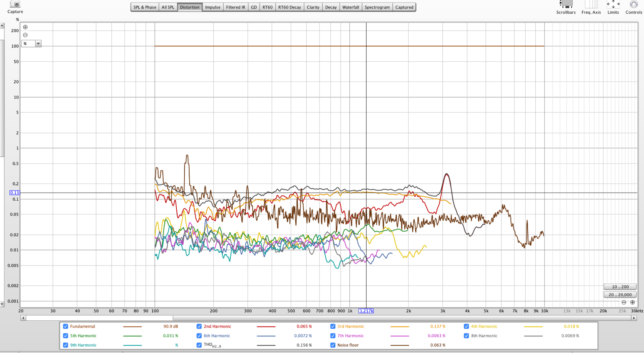The image size is (644, 353).
Task: Toggle 4th Harmonic trace checkbox
Action: (x=466, y=326)
